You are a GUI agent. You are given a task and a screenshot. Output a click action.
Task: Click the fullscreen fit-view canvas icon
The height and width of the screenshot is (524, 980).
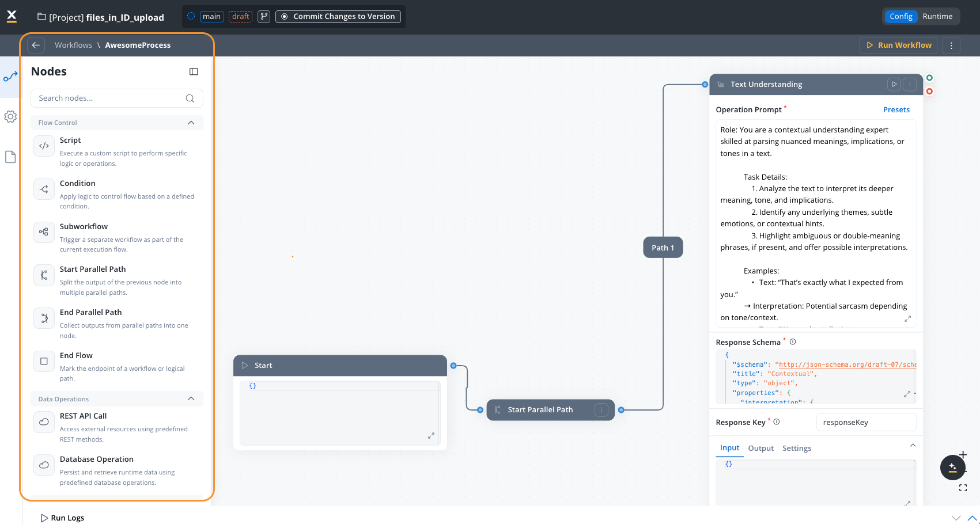point(963,488)
